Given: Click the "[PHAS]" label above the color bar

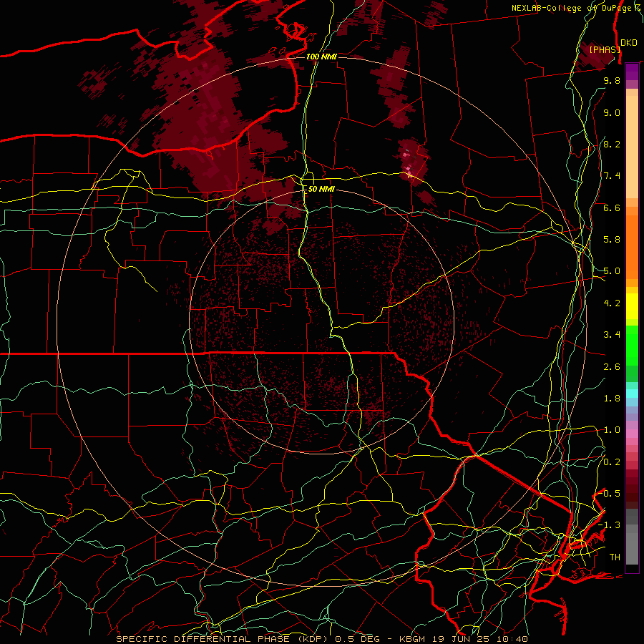Looking at the screenshot, I should [605, 49].
